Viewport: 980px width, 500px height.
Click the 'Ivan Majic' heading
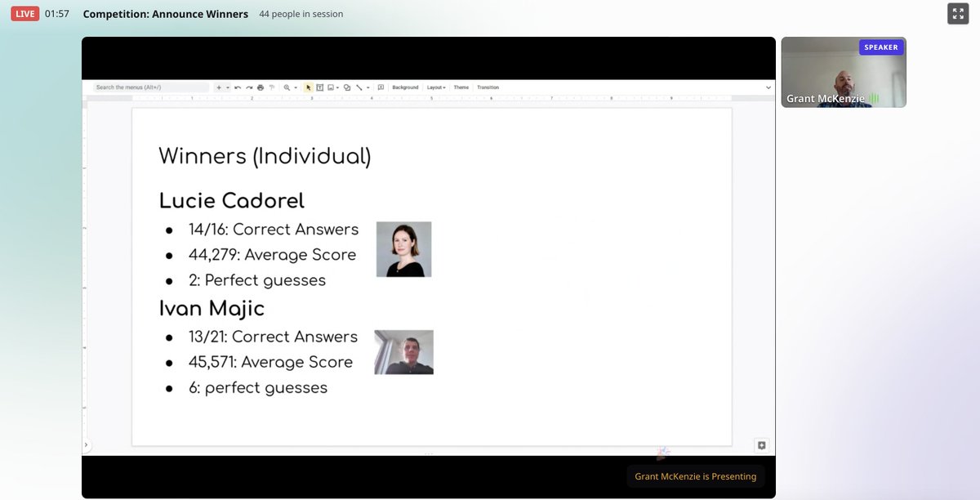[212, 308]
